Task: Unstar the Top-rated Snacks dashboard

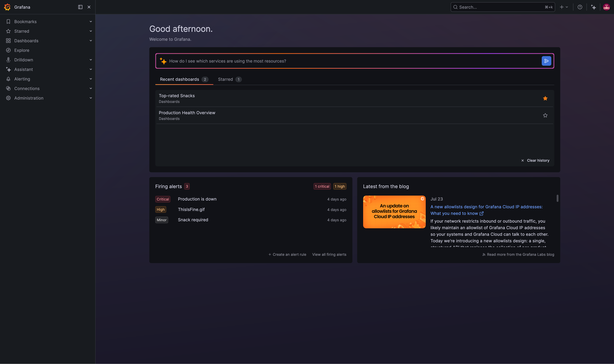Action: point(545,98)
